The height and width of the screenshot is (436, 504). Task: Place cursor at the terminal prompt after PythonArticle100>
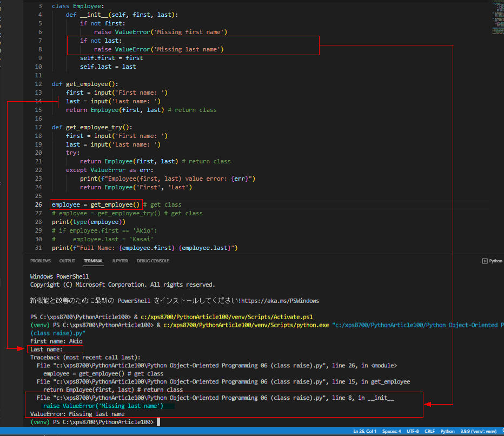pos(158,422)
